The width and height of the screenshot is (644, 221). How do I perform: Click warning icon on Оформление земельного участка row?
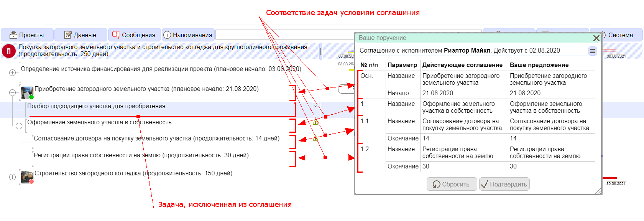pos(315,122)
